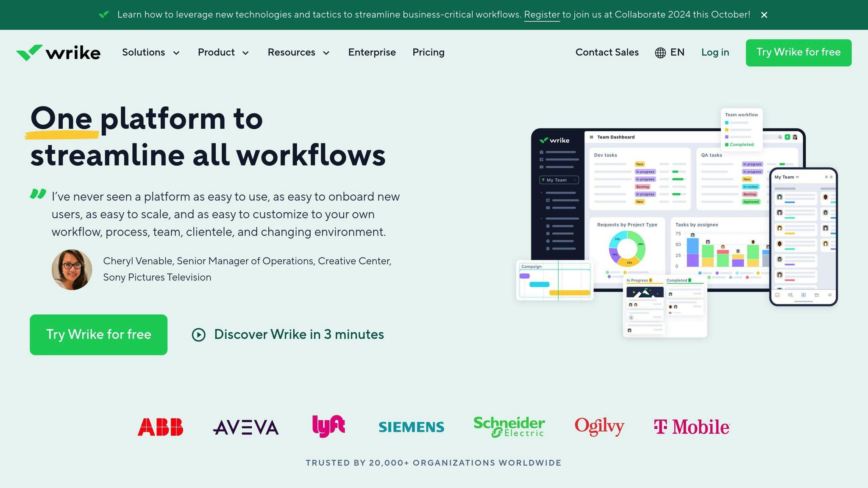Dismiss the announcement banner with X
The image size is (868, 488).
[x=764, y=15]
